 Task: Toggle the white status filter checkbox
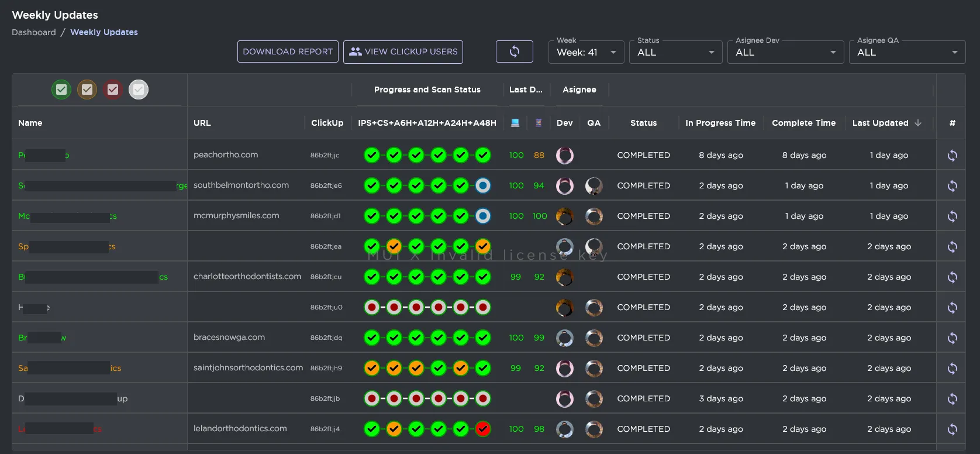click(139, 90)
